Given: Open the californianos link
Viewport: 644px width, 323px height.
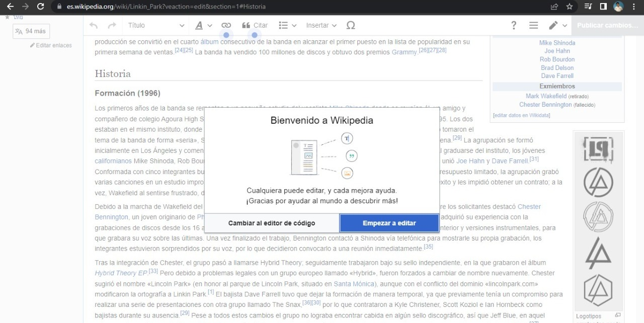Looking at the screenshot, I should tap(113, 161).
